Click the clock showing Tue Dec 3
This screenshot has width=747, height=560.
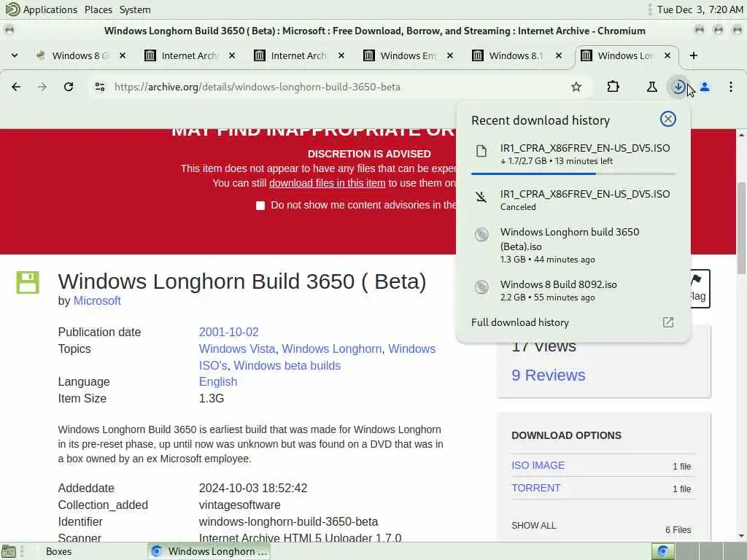coord(700,9)
